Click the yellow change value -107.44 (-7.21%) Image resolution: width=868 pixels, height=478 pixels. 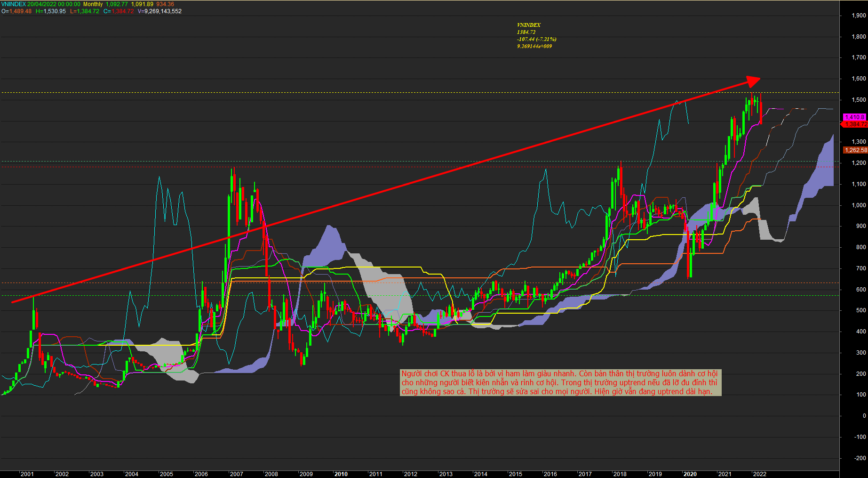[536, 39]
